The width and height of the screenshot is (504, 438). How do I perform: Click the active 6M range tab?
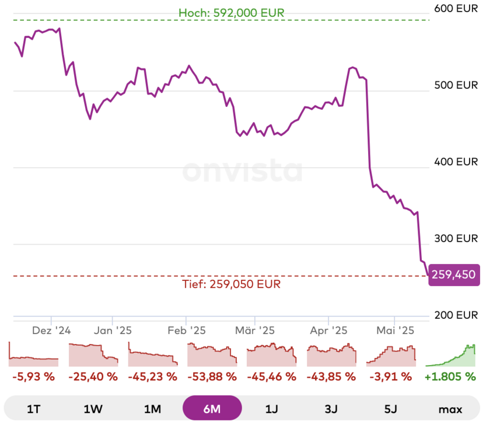coord(212,409)
